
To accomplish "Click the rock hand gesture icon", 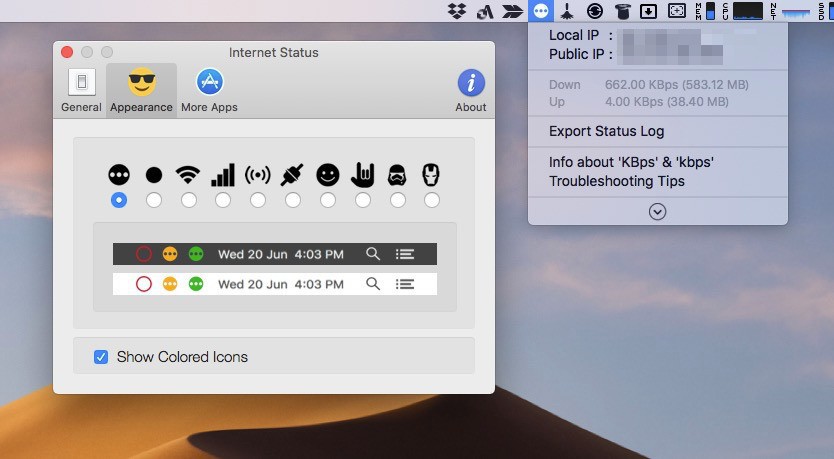I will pos(362,175).
